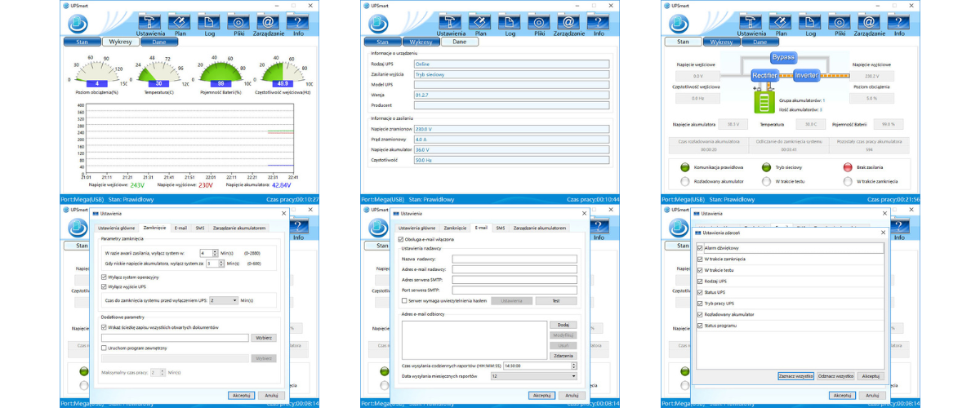The image size is (980, 408).
Task: Select Info icon in the Bypass diagram window
Action: pyautogui.click(x=898, y=23)
